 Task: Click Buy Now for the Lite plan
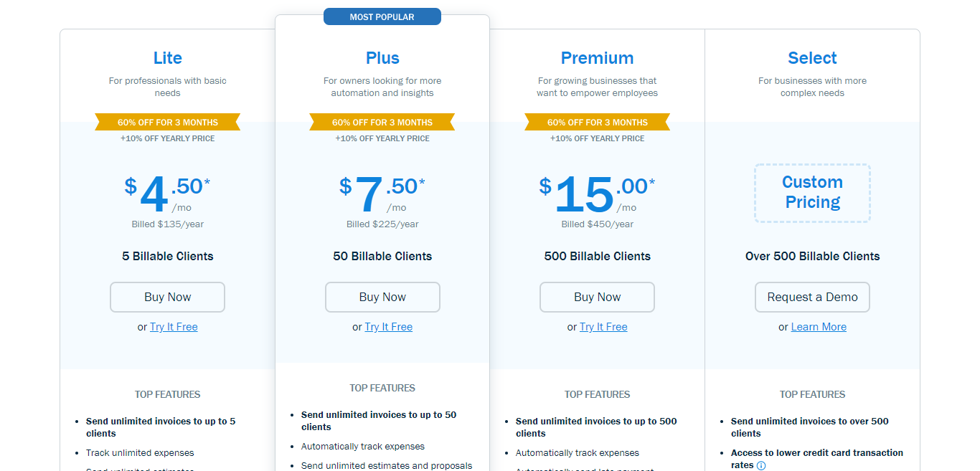pos(167,297)
